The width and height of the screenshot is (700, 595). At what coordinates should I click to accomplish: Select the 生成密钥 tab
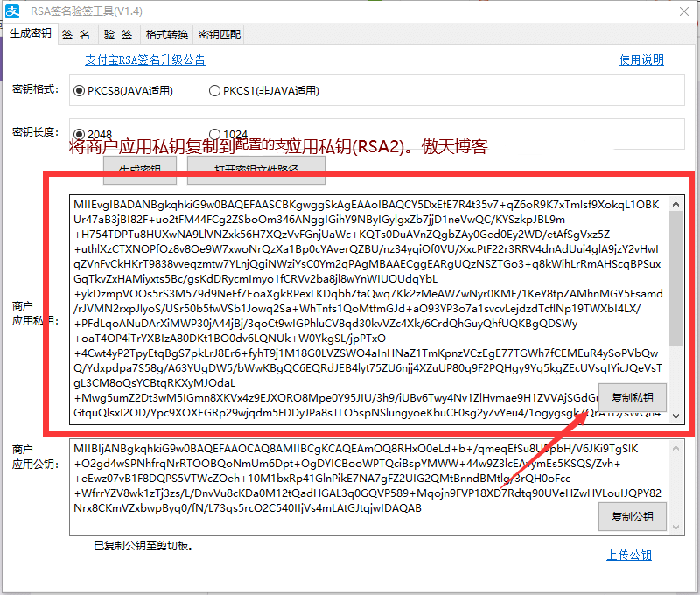pos(33,33)
